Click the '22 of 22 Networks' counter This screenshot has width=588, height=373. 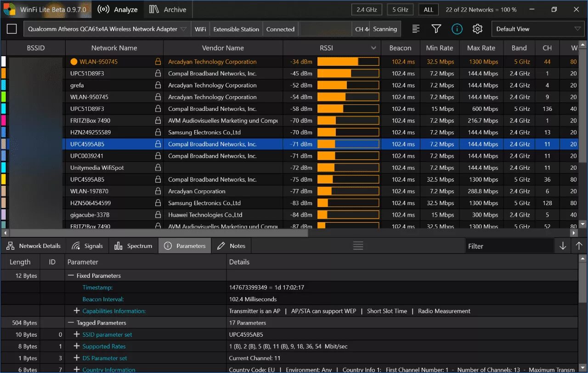click(x=481, y=9)
